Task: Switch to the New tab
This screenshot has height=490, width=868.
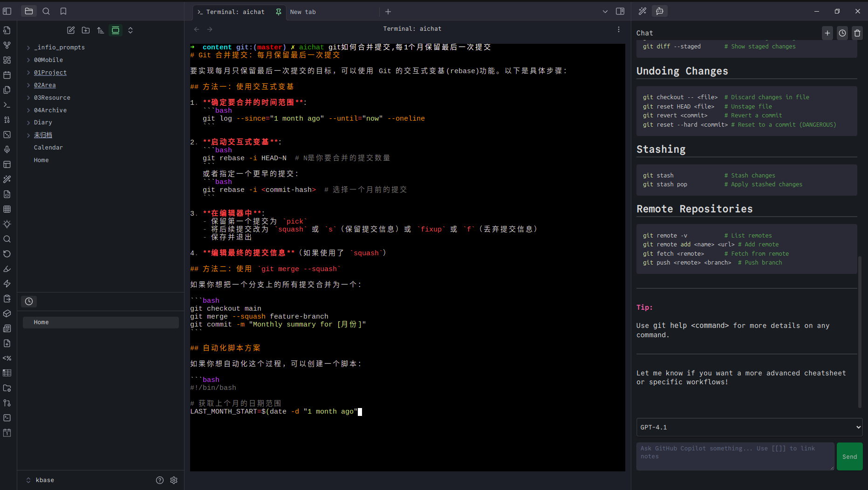Action: pos(303,12)
